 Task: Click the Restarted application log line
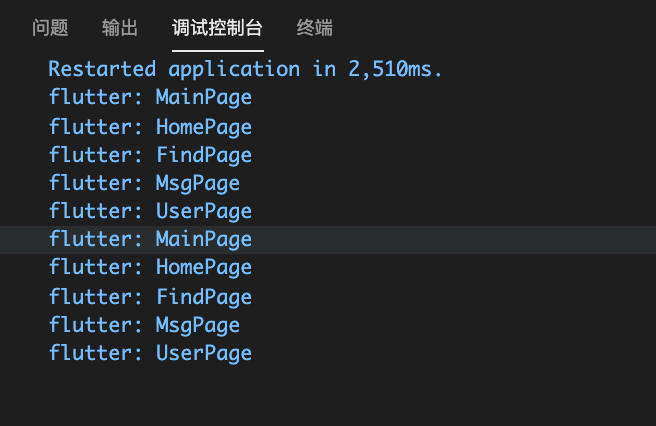pyautogui.click(x=245, y=69)
